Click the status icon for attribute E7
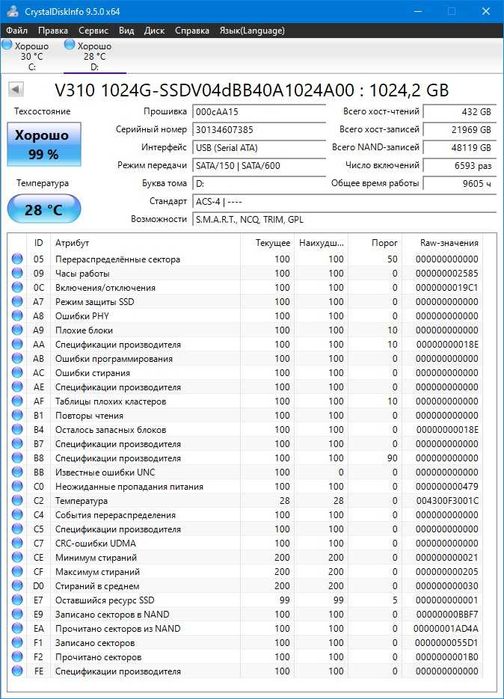 pyautogui.click(x=17, y=600)
